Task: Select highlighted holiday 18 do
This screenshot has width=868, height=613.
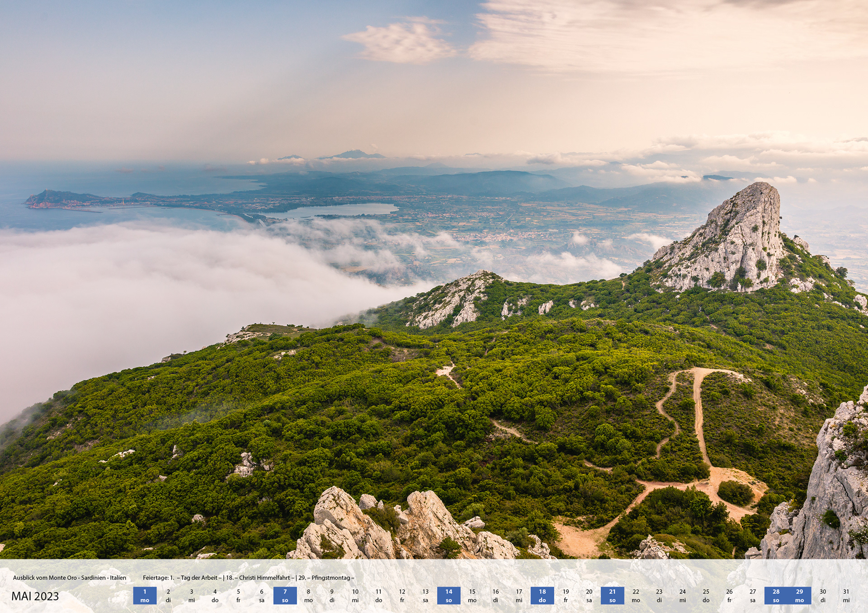Action: coord(542,595)
